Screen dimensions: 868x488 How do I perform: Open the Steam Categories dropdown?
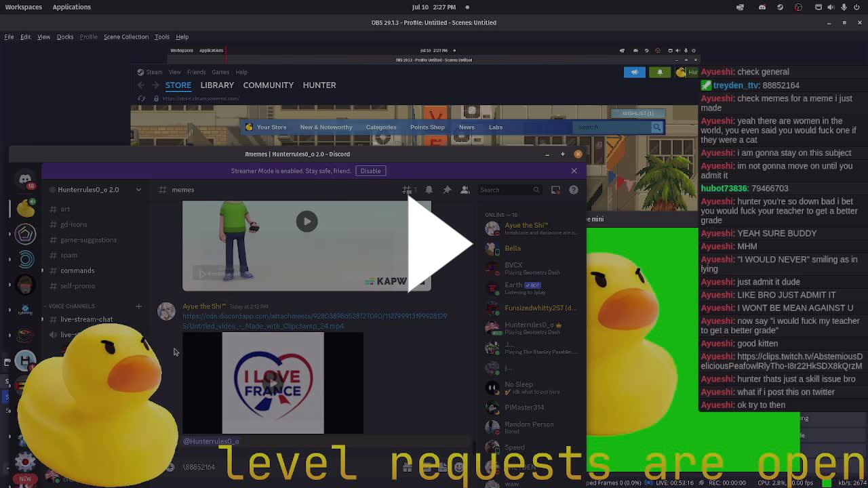381,127
